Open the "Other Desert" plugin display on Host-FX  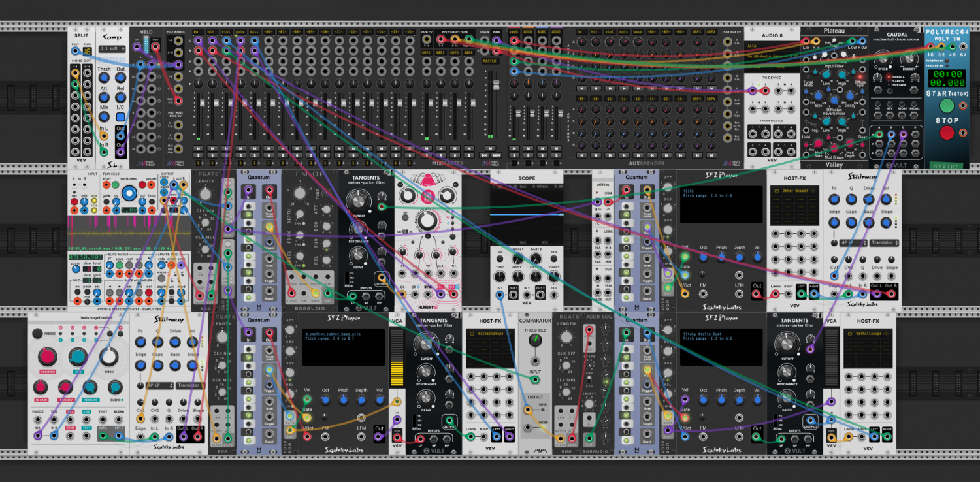point(794,204)
